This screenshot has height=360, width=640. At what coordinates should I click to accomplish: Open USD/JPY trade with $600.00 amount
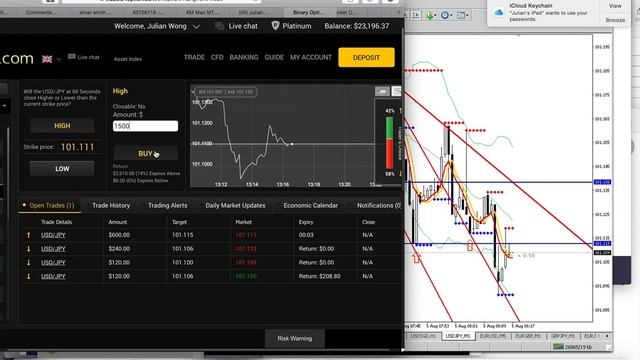click(x=53, y=235)
